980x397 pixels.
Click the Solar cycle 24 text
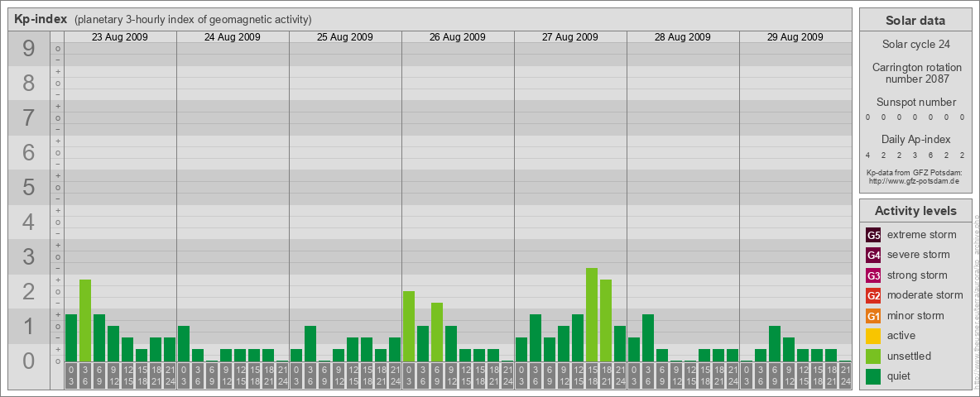point(915,45)
